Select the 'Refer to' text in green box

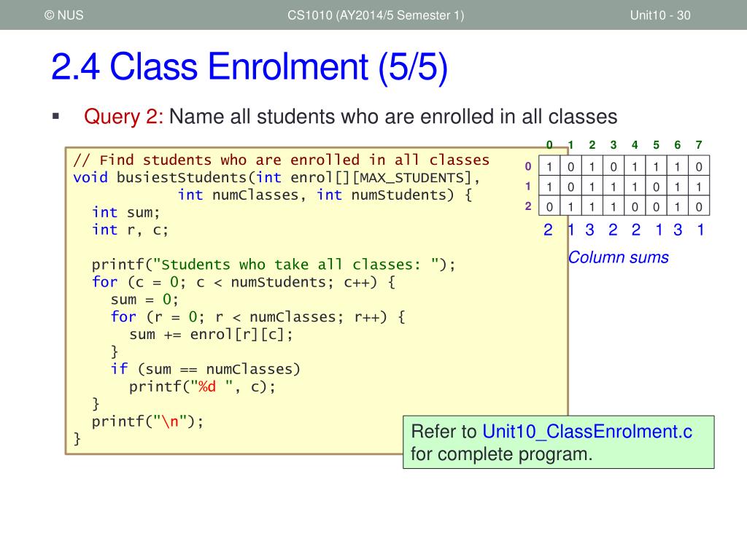click(444, 432)
